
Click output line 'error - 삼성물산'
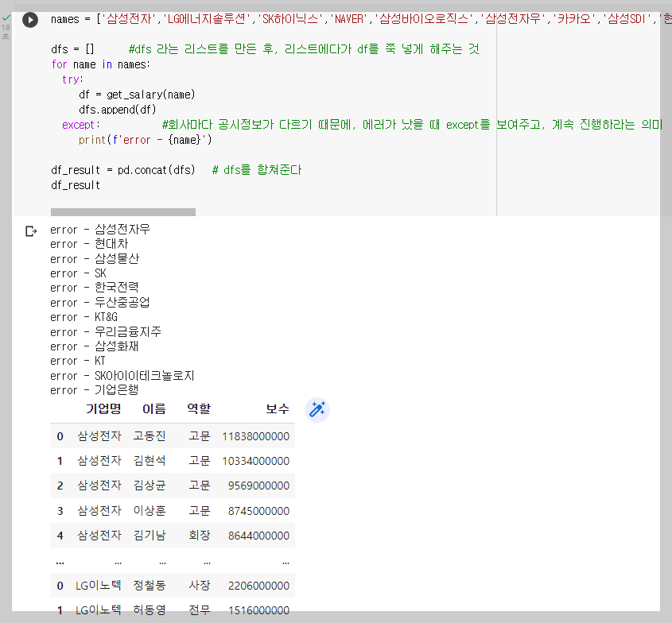point(95,258)
